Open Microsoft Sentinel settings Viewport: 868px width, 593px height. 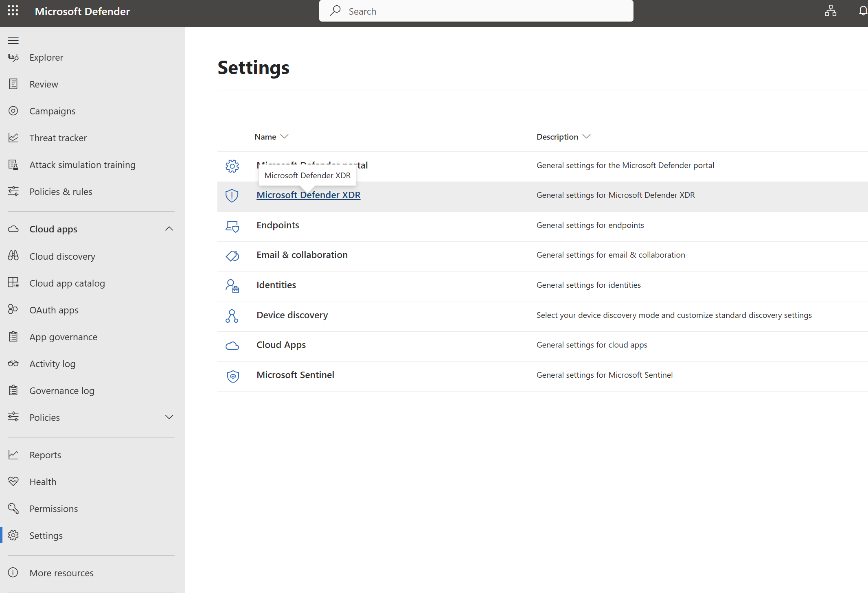tap(295, 375)
